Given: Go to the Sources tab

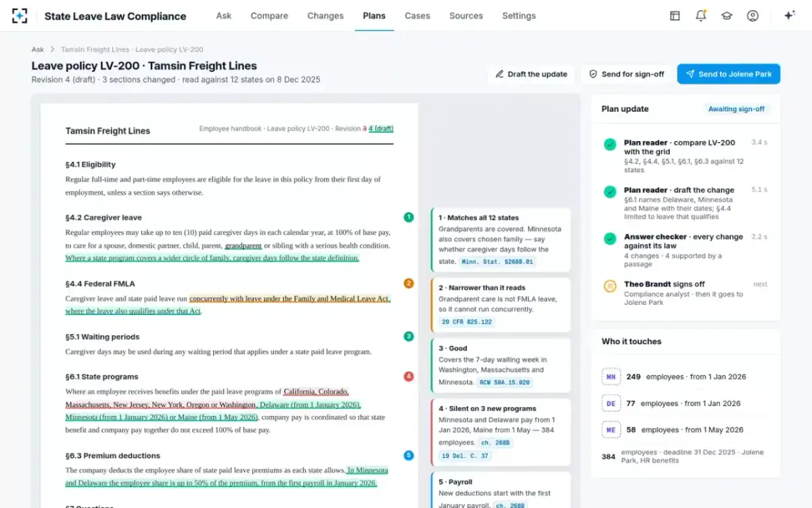Looking at the screenshot, I should [x=466, y=16].
